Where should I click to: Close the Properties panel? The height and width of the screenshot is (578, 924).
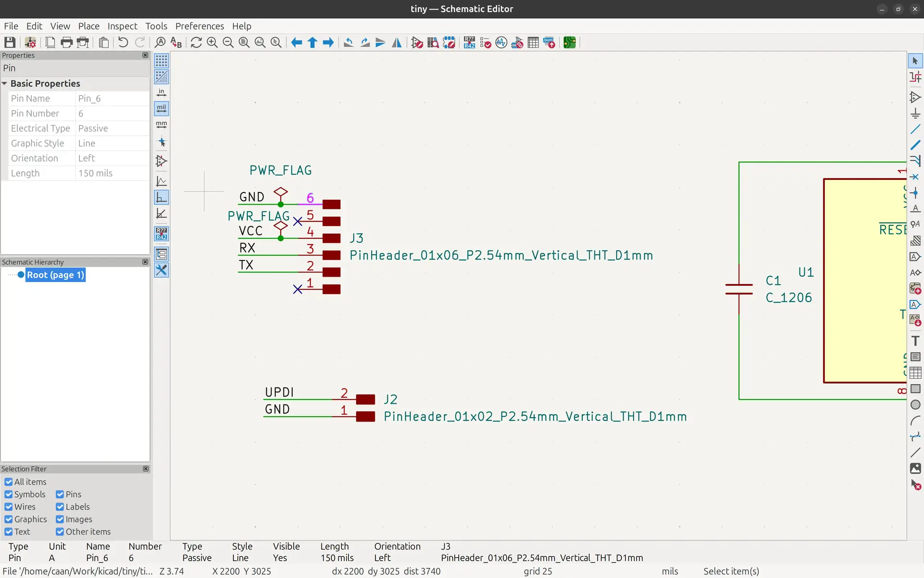point(145,55)
